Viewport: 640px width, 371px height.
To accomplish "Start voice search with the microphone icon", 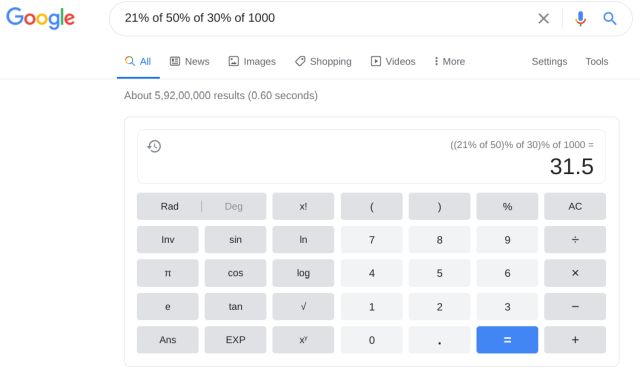I will click(580, 18).
